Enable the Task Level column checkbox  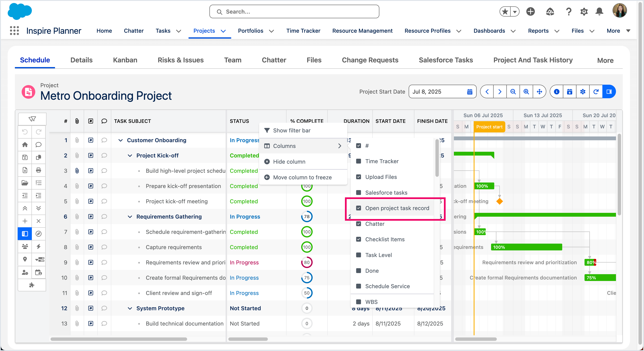pos(359,255)
